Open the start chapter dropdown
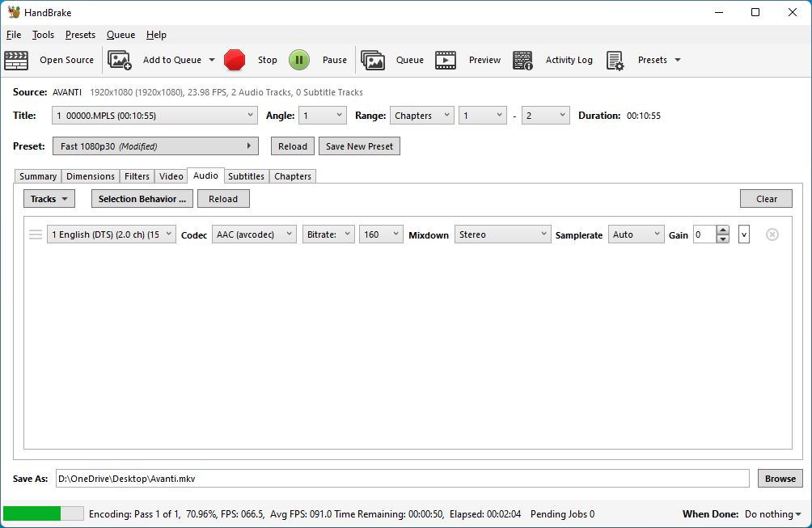Viewport: 812px width, 528px height. click(x=483, y=116)
